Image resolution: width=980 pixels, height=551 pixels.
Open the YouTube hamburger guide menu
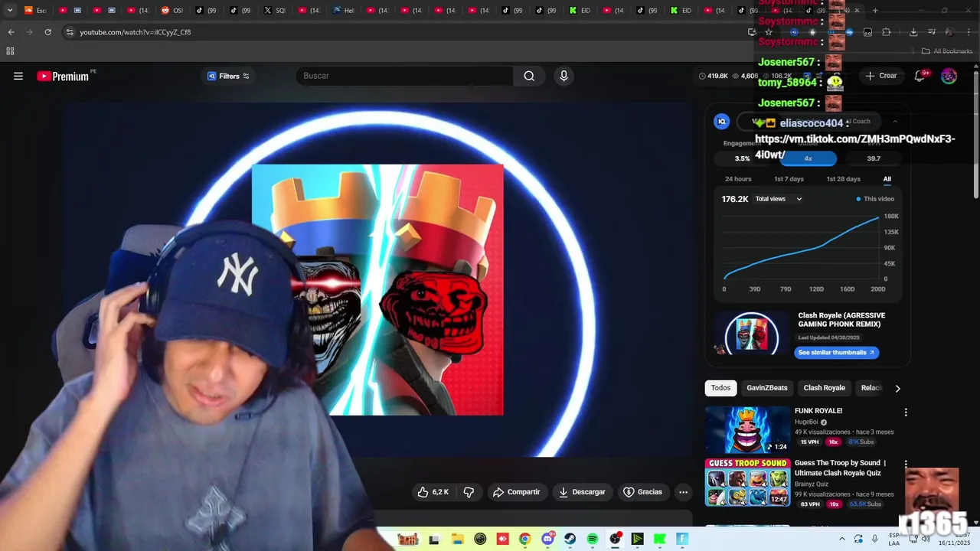[x=18, y=76]
